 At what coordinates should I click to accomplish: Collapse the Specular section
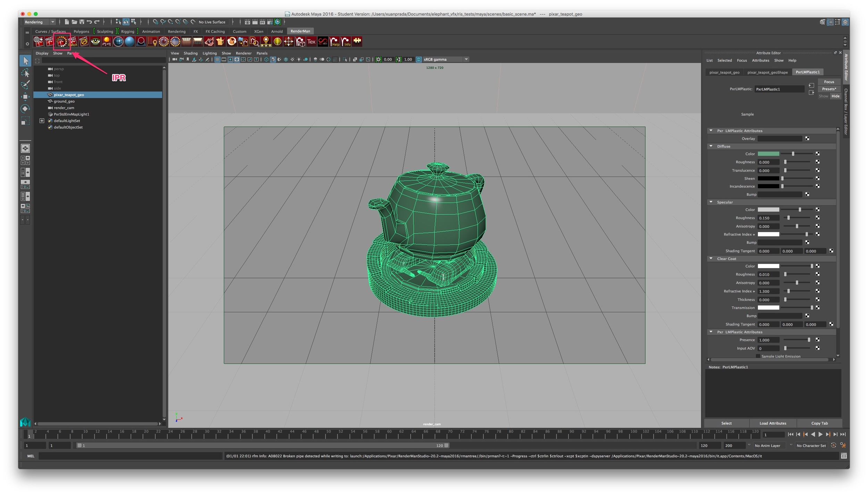711,202
